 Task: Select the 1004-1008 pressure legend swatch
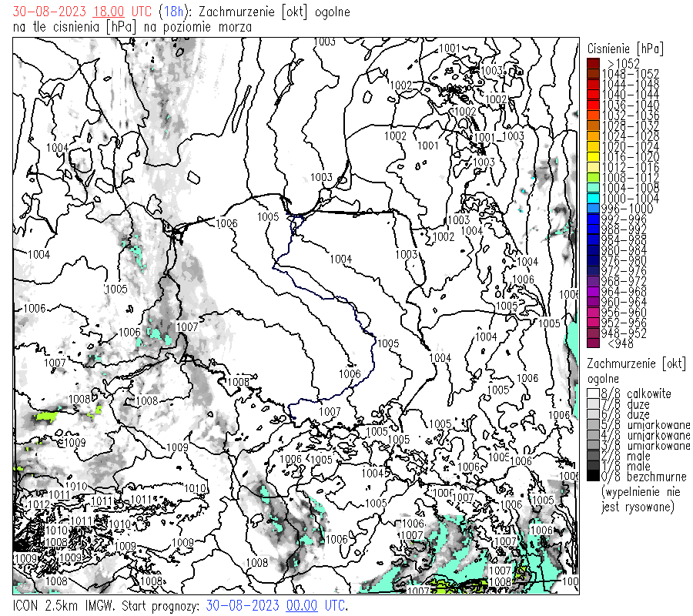593,188
